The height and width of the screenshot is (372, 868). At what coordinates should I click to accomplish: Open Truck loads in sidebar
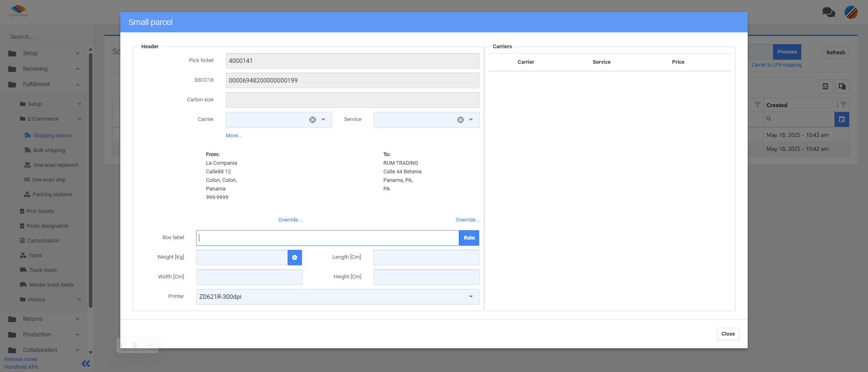(x=43, y=270)
